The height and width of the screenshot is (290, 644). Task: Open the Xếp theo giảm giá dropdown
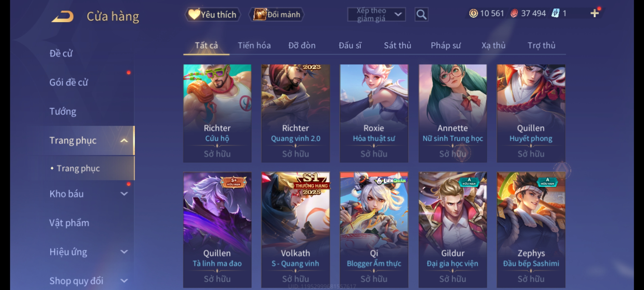376,15
